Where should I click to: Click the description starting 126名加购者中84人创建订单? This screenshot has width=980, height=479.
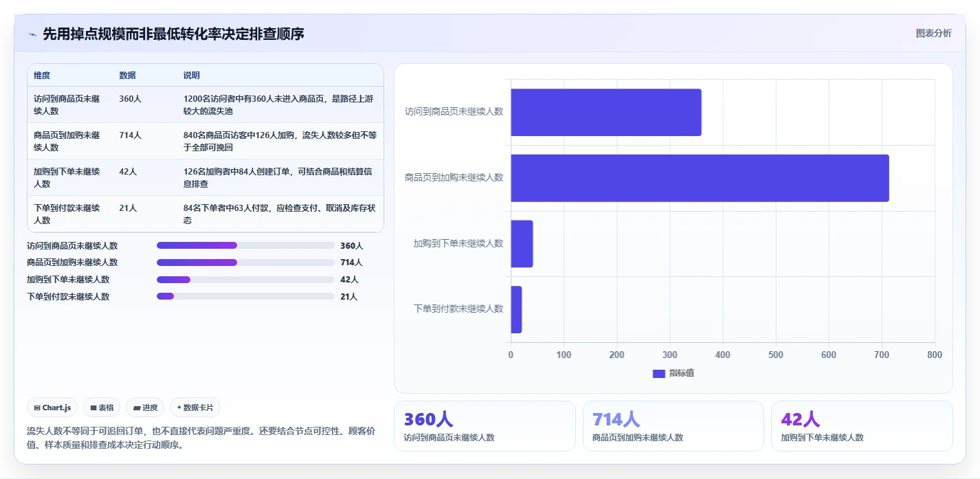tap(279, 177)
